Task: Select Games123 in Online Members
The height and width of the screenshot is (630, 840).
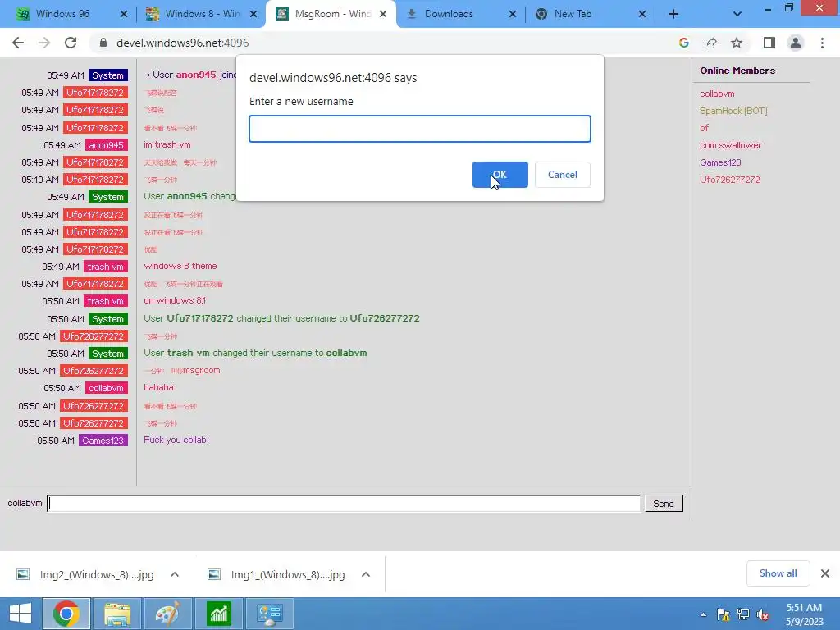Action: (x=720, y=162)
